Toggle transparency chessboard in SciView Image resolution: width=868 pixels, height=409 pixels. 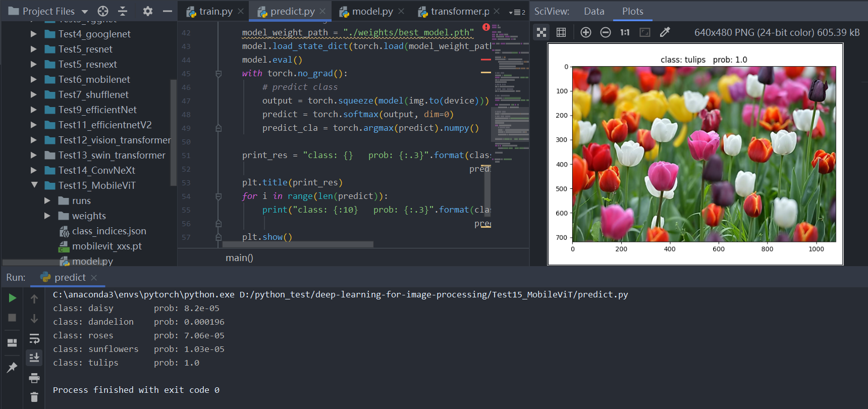pos(541,32)
